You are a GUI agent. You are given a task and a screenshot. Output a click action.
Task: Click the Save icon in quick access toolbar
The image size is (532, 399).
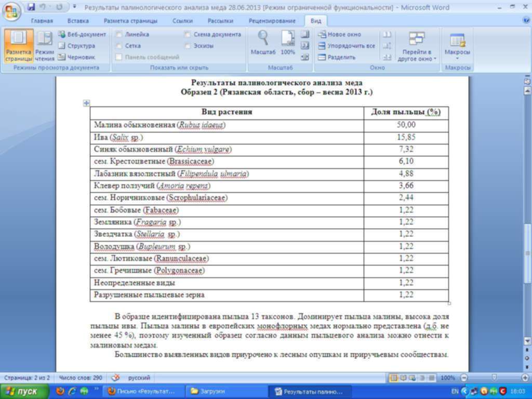pos(31,7)
